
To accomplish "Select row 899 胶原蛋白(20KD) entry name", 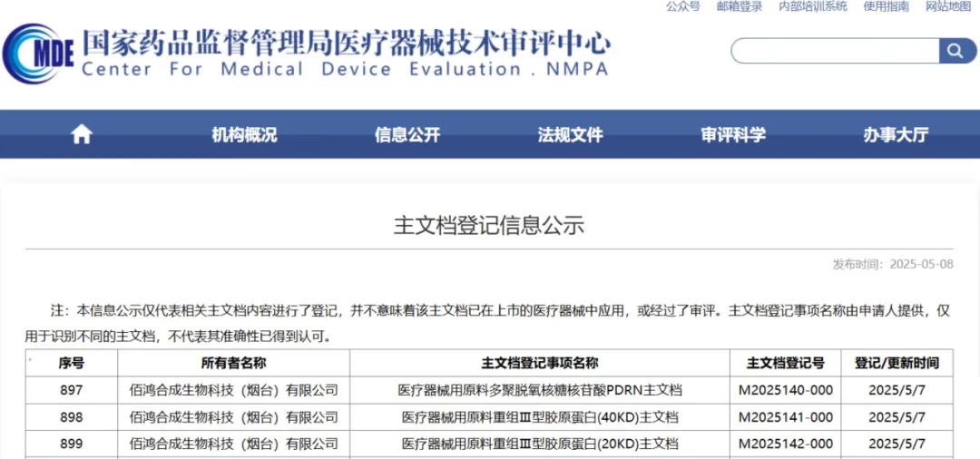I will click(x=539, y=444).
